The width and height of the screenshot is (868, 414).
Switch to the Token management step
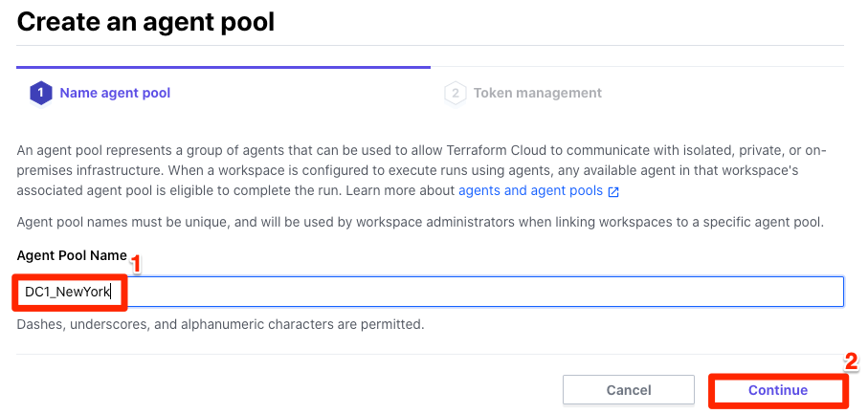coord(538,93)
